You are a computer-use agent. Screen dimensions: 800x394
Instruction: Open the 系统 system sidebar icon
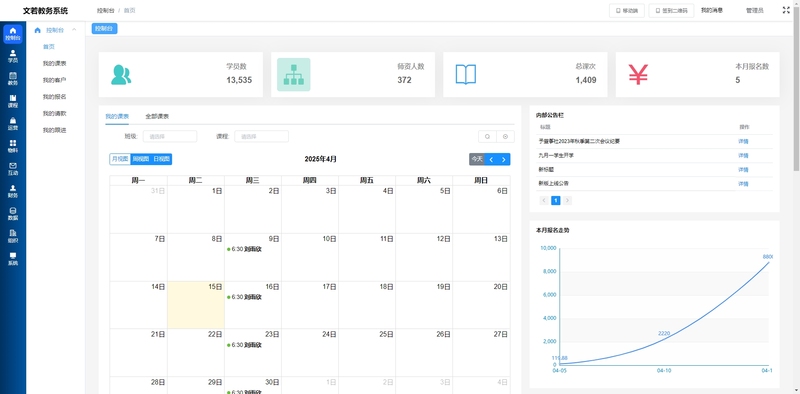pos(13,259)
